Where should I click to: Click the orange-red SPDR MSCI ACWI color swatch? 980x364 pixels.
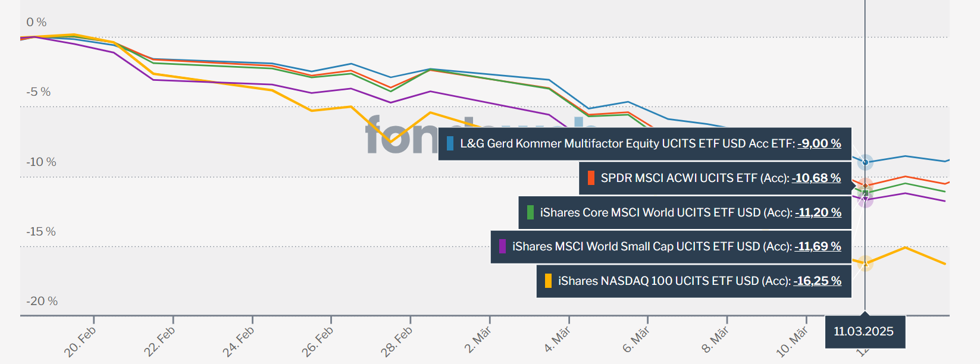click(591, 178)
